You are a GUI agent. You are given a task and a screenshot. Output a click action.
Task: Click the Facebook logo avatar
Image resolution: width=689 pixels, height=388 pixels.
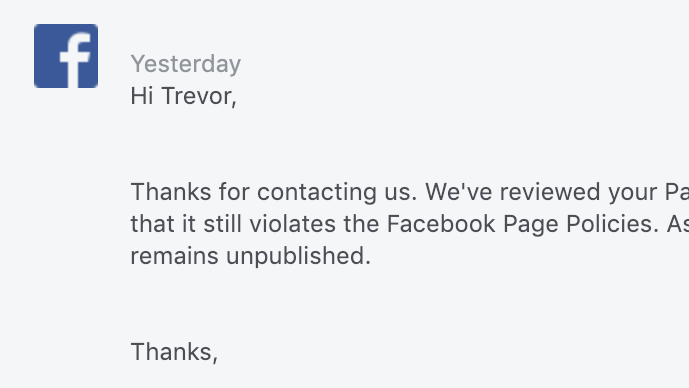point(66,56)
